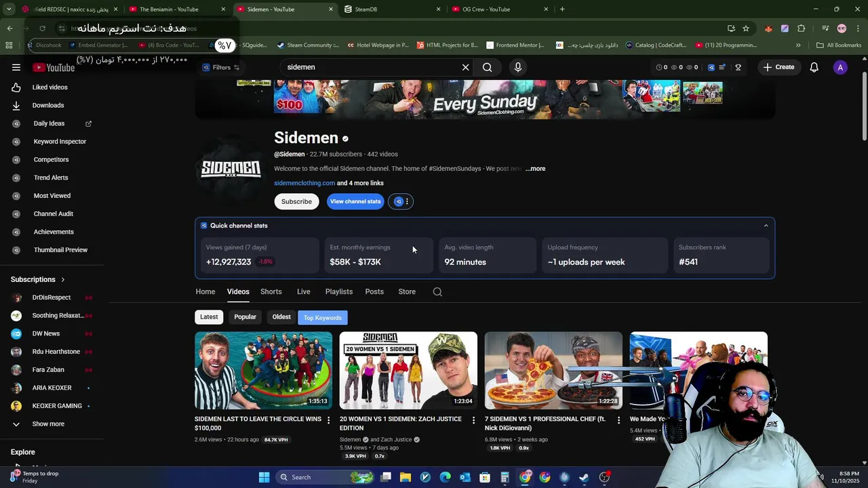Click the vidIQ trophy icon in header

tap(738, 67)
